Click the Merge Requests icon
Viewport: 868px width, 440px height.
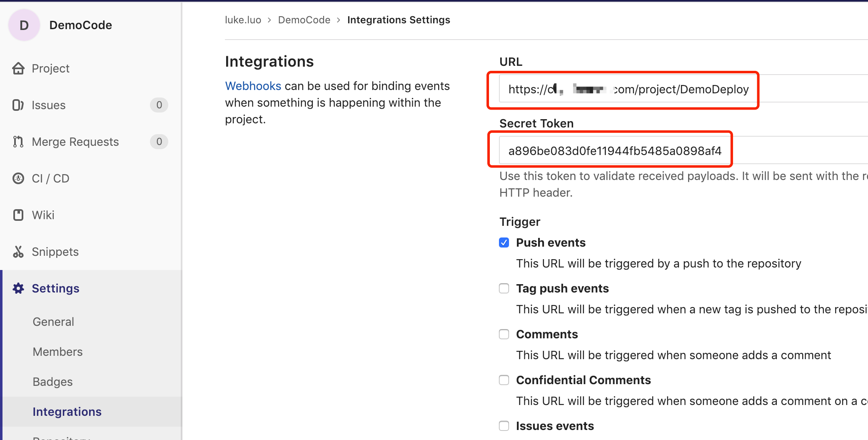[x=18, y=142]
